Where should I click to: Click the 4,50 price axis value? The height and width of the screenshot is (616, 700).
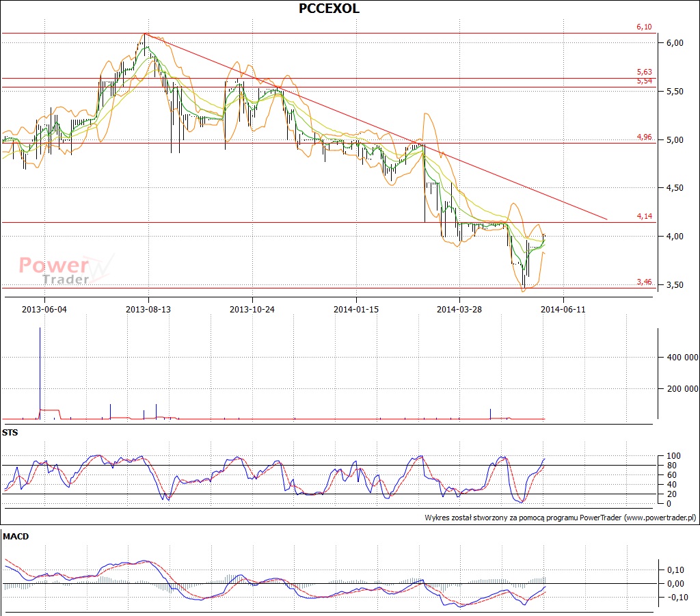[x=675, y=188]
